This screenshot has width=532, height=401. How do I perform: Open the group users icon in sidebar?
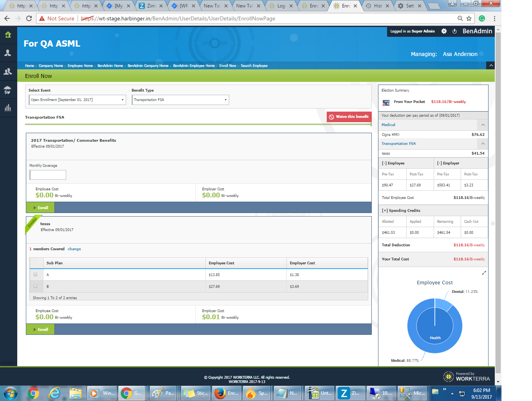coord(8,72)
